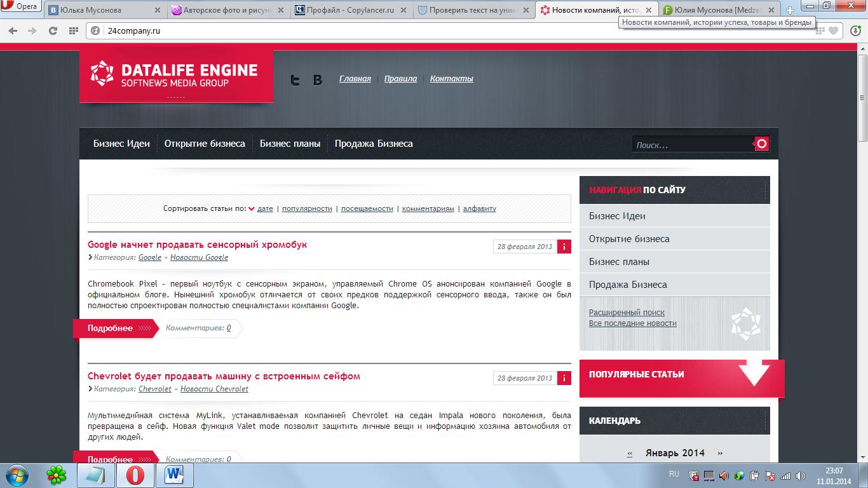Screen dimensions: 868x488
Task: Reload the current page
Action: (x=53, y=30)
